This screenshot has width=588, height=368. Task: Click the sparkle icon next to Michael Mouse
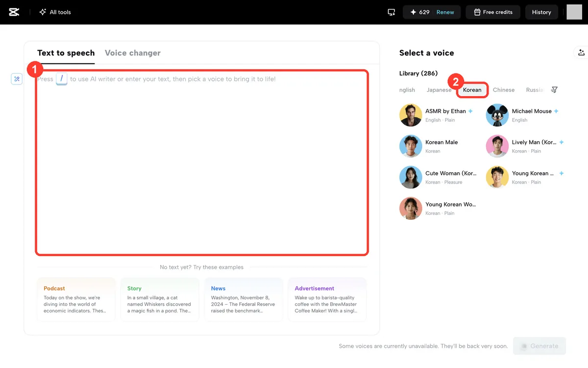tap(556, 111)
